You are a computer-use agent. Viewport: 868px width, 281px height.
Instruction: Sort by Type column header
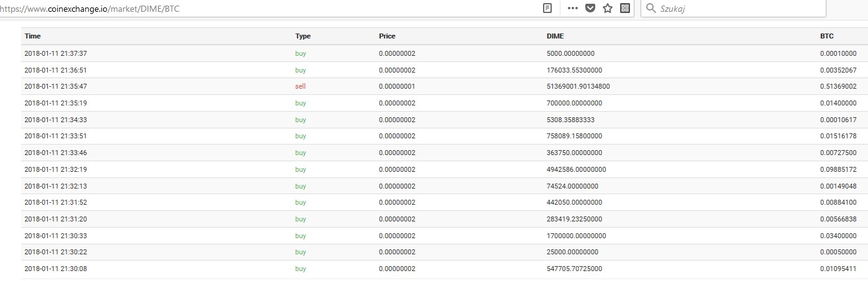(x=303, y=36)
